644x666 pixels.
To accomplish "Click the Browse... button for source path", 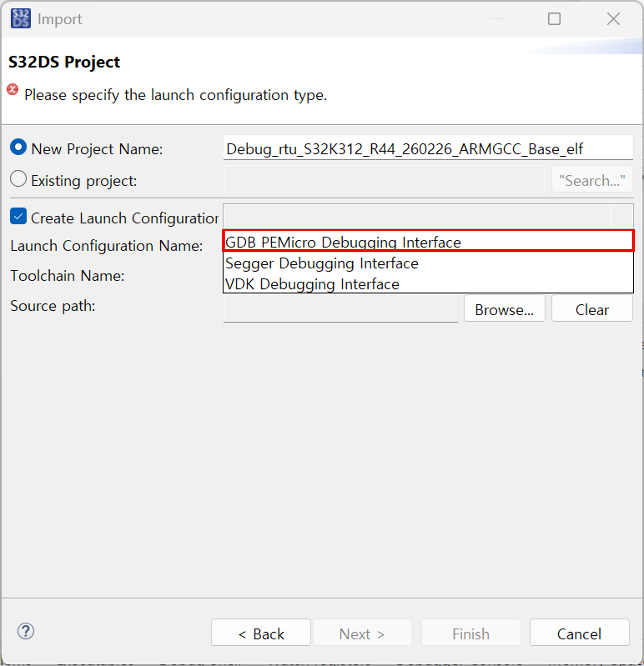I will coord(504,309).
